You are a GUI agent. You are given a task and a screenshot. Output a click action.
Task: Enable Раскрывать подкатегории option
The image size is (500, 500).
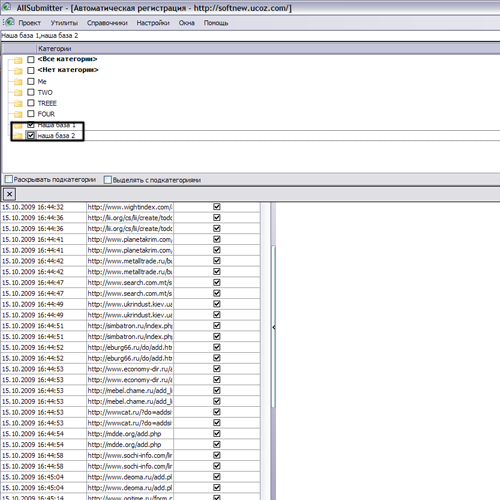[x=9, y=179]
